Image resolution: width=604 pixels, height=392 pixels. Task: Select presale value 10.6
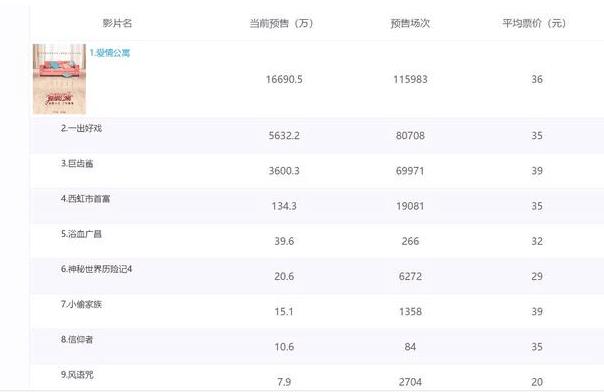284,347
